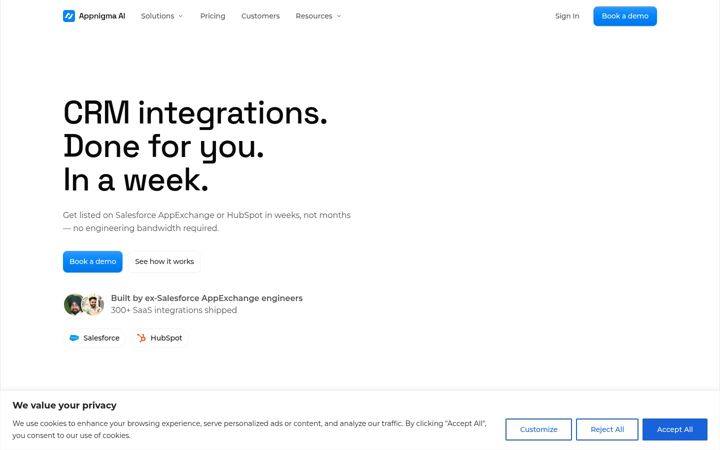Click the Appnigma AI logo icon
Viewport: 720px width, 450px height.
pyautogui.click(x=69, y=16)
